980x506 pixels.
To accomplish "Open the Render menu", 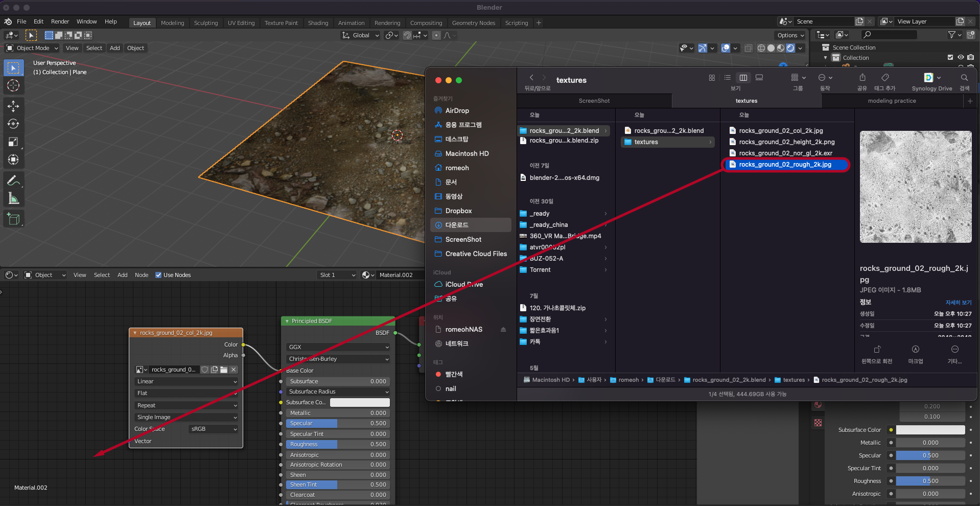I will click(60, 21).
